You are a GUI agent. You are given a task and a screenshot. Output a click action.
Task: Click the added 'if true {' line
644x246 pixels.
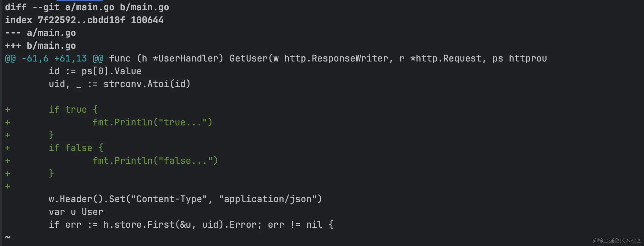click(x=73, y=110)
